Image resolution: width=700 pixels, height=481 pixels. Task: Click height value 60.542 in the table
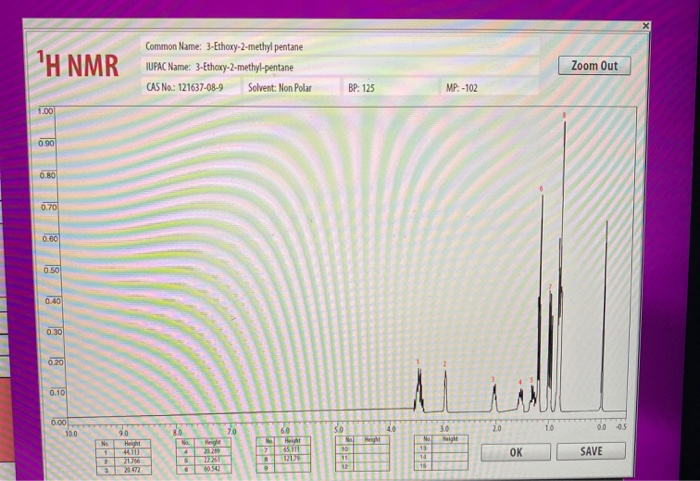coord(213,468)
